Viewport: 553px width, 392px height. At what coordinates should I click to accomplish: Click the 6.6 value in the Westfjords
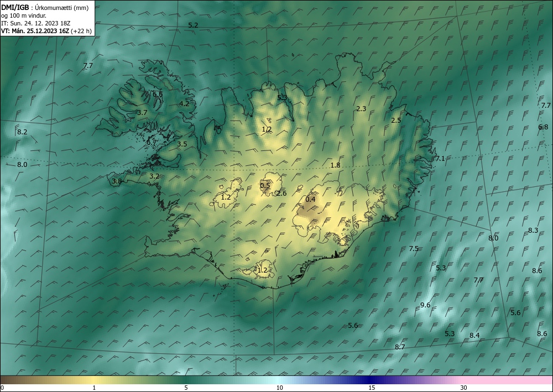pyautogui.click(x=158, y=94)
